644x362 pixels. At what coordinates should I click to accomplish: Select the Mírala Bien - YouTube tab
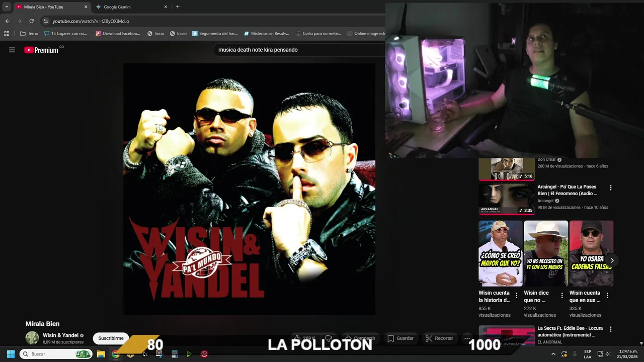pos(51,7)
